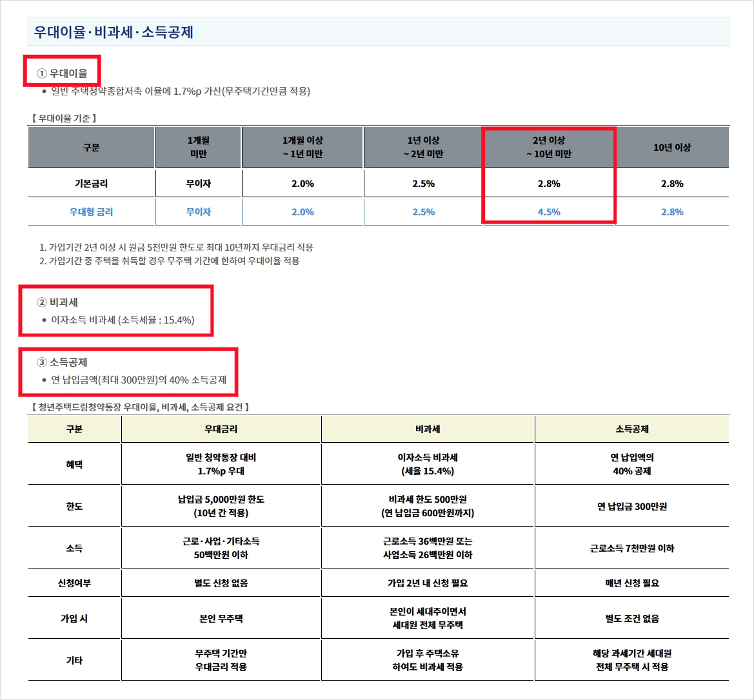This screenshot has width=754, height=700.
Task: Click the highlighted 4.5% 우대형 금리 cell
Action: pos(548,211)
